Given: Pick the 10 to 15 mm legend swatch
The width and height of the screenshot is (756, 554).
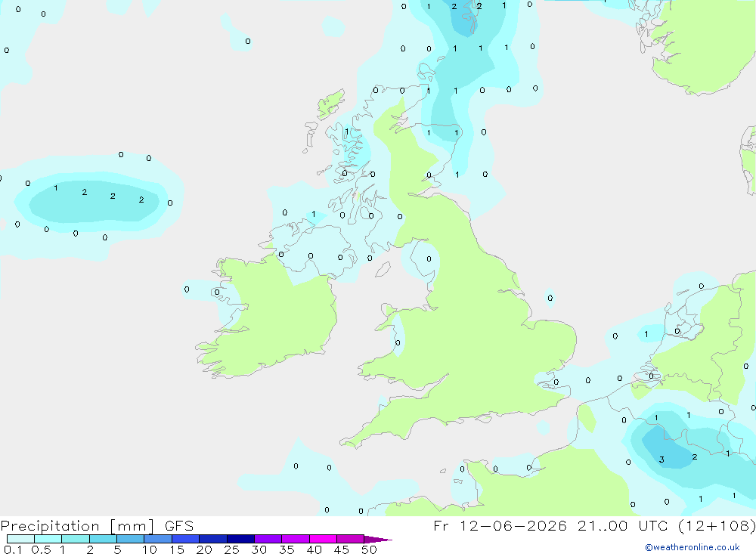Looking at the screenshot, I should (158, 539).
